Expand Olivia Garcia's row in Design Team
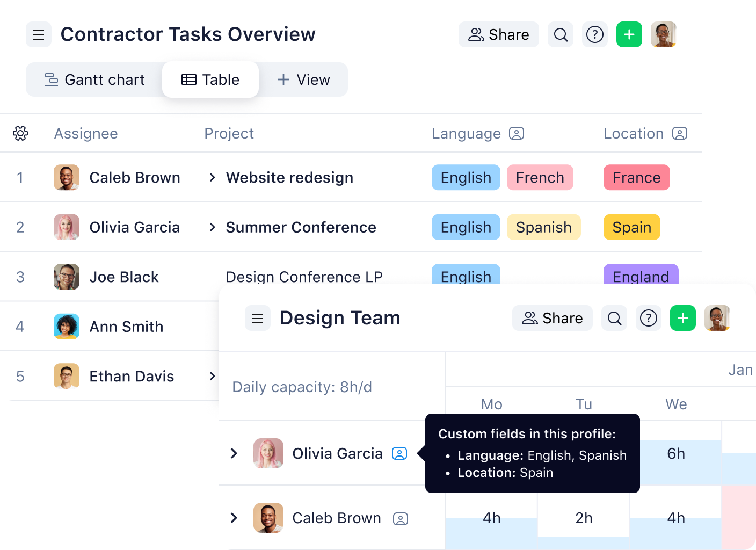This screenshot has width=756, height=550. 234,453
